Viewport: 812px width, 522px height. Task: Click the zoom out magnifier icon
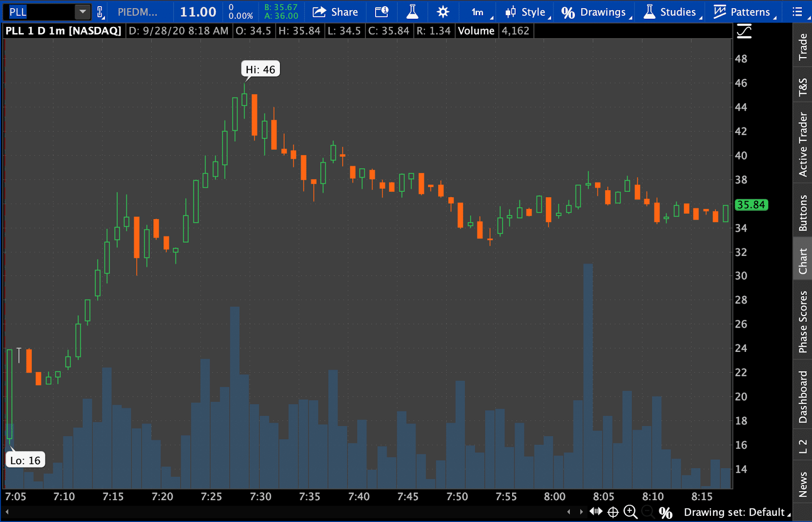coord(648,512)
